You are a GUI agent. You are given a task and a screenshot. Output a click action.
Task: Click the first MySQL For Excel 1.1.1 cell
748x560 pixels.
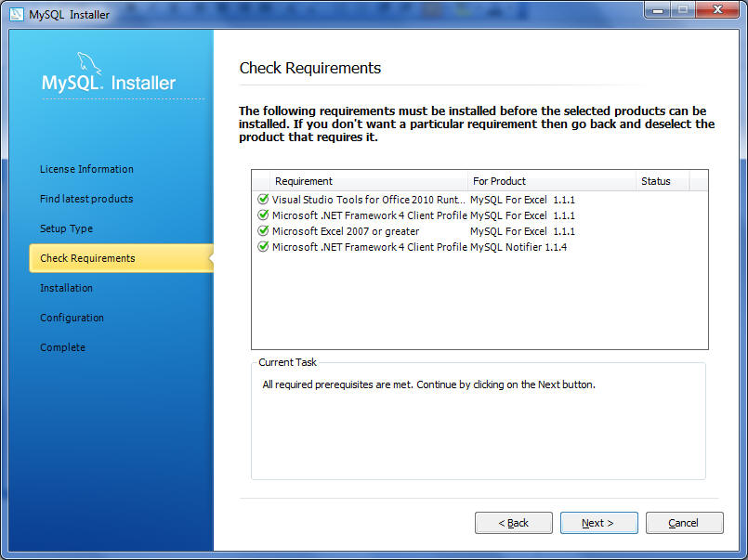click(522, 200)
